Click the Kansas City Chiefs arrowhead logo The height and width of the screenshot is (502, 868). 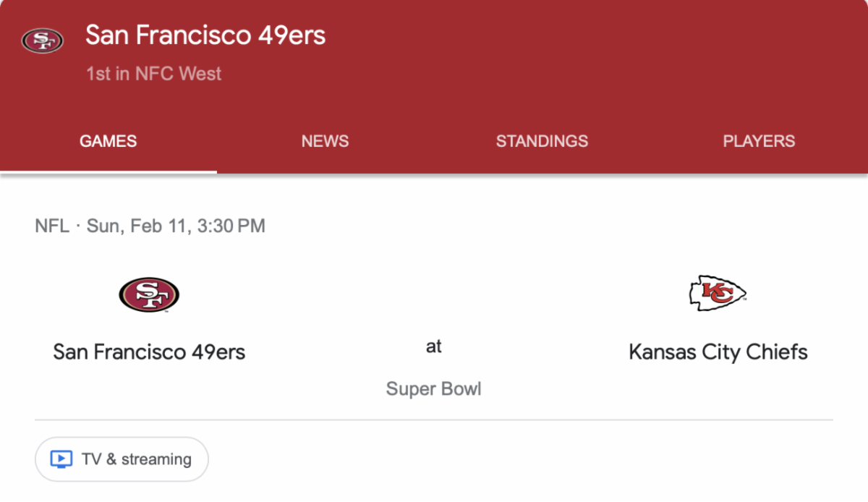718,293
